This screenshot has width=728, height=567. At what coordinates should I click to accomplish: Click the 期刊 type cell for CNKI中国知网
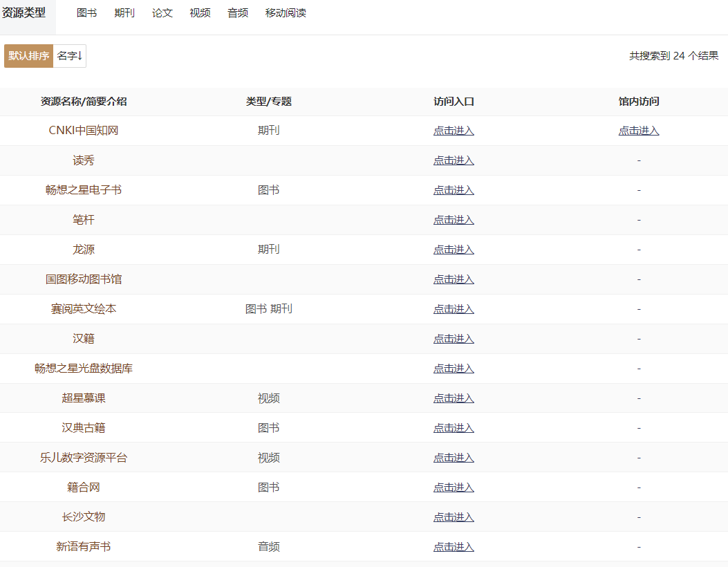pos(269,131)
